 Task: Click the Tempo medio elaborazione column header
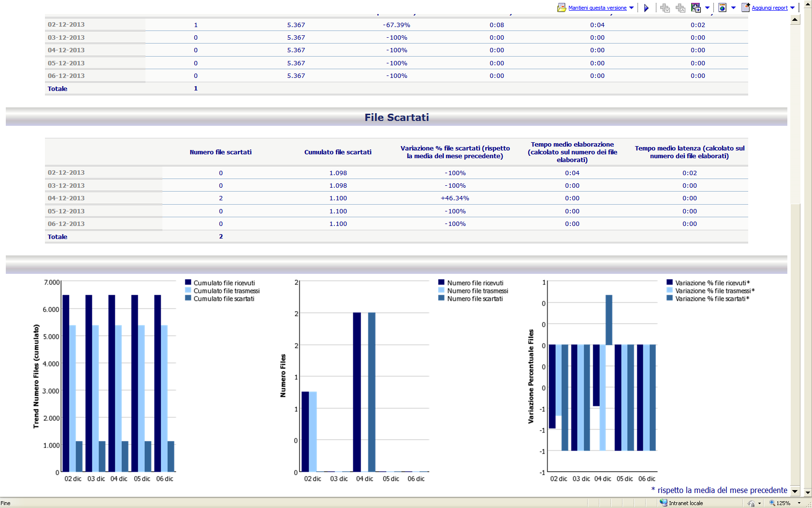(x=572, y=152)
